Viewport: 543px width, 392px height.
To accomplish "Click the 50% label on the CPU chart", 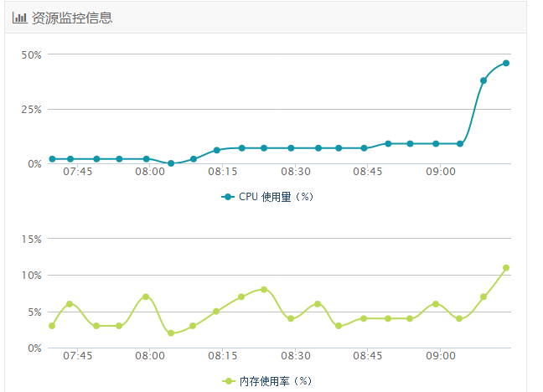I will pos(32,54).
